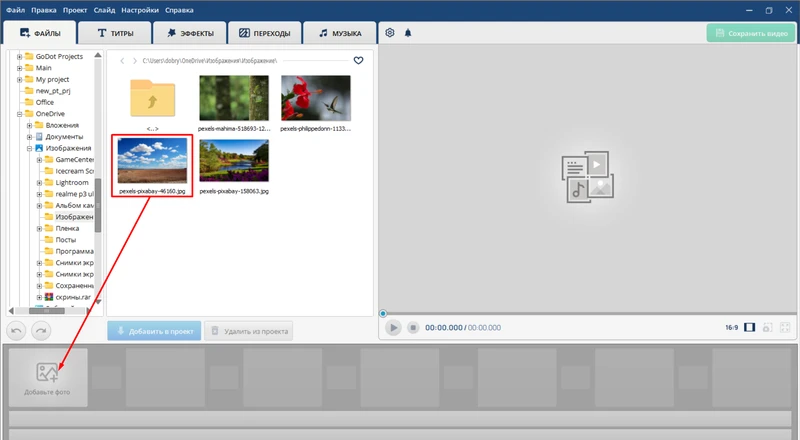This screenshot has width=800, height=440.
Task: Open the Слайд menu
Action: click(104, 9)
